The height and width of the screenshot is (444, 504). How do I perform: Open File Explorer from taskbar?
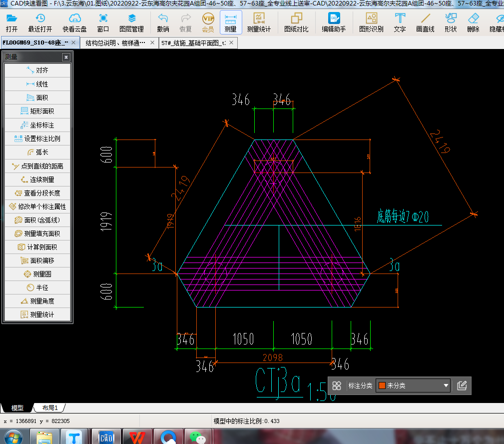pyautogui.click(x=44, y=436)
